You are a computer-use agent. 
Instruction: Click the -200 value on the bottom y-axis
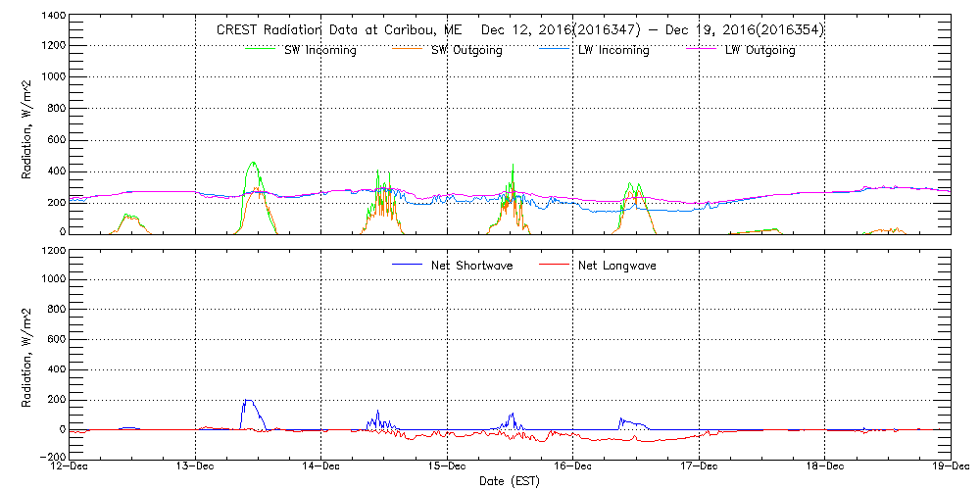click(53, 458)
